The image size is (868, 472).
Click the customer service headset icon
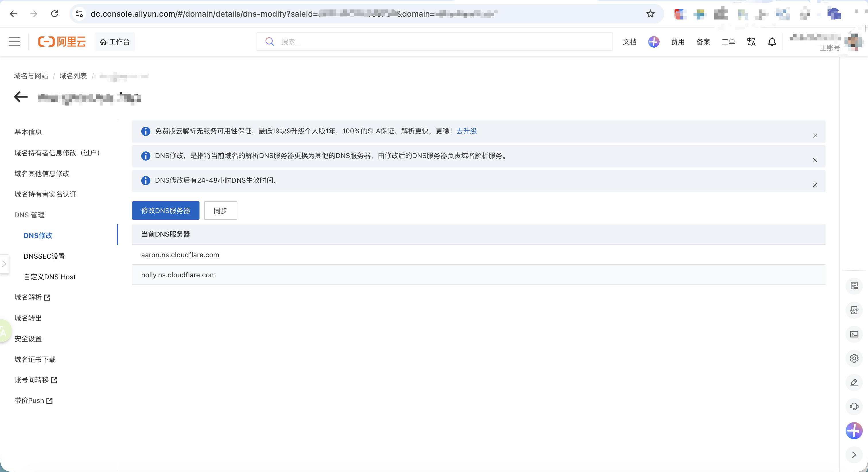(854, 406)
